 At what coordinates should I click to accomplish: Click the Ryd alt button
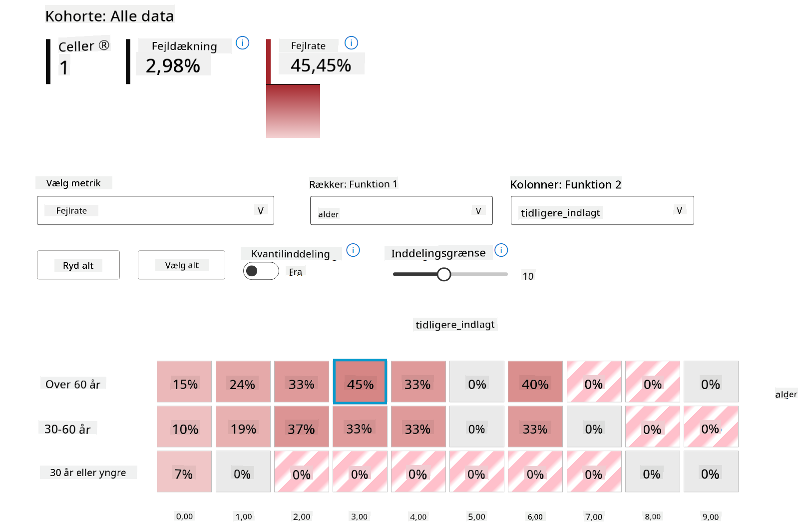[x=78, y=265]
